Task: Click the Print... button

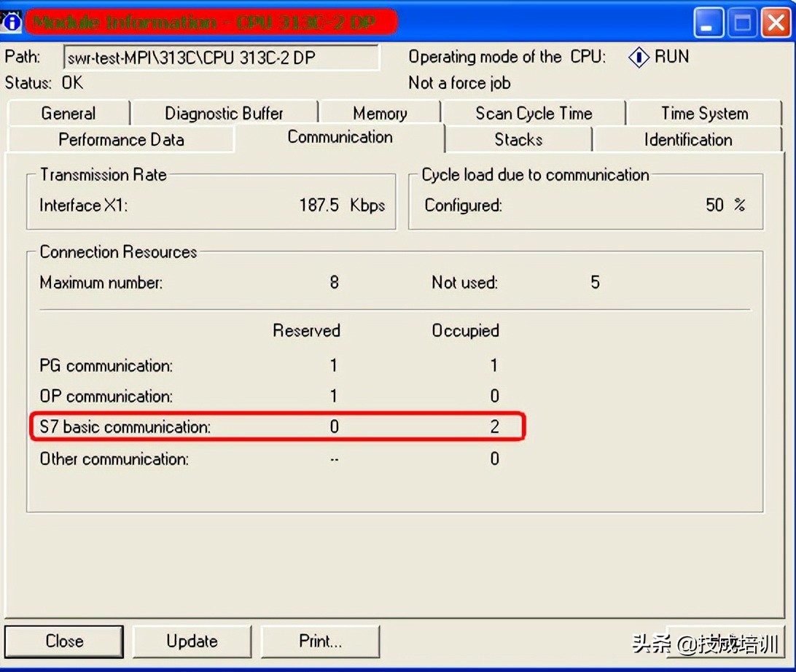Action: tap(320, 641)
